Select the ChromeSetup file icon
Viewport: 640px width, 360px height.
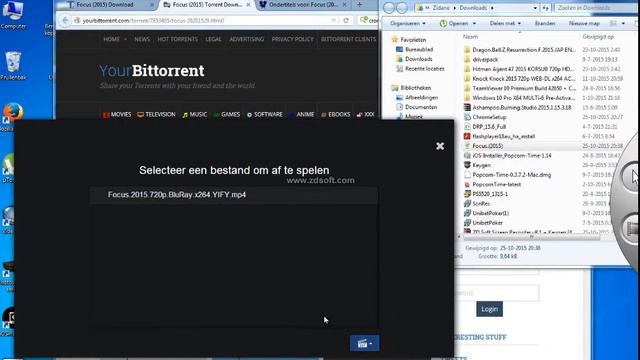467,117
